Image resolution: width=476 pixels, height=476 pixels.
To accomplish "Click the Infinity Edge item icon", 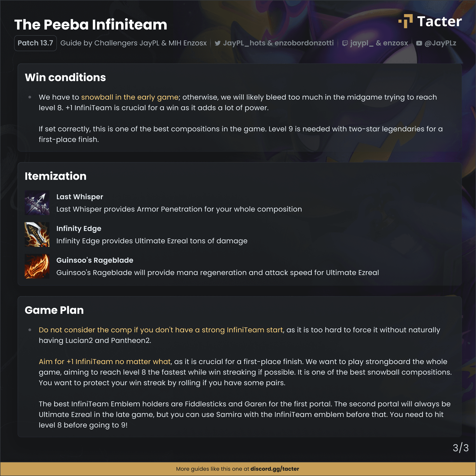I will pos(37,234).
